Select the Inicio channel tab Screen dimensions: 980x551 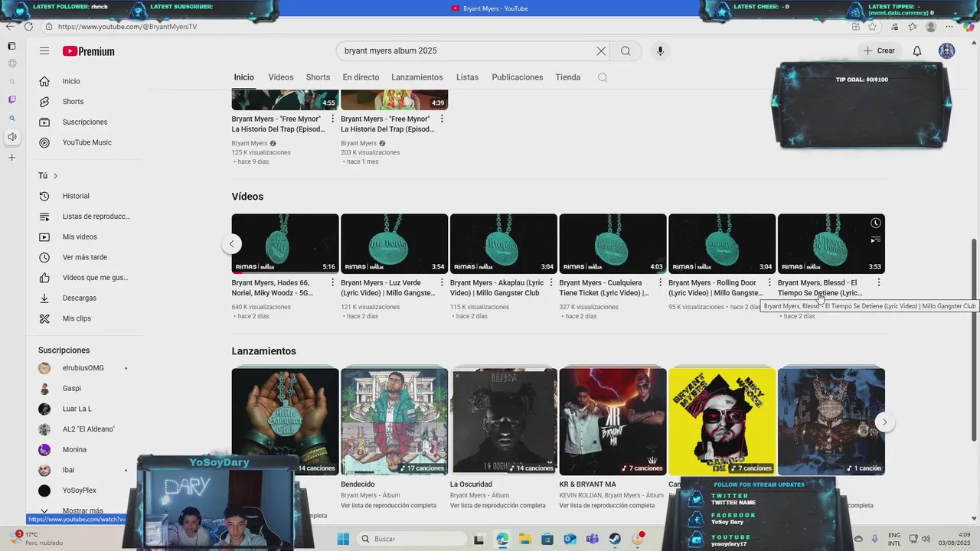(x=244, y=77)
